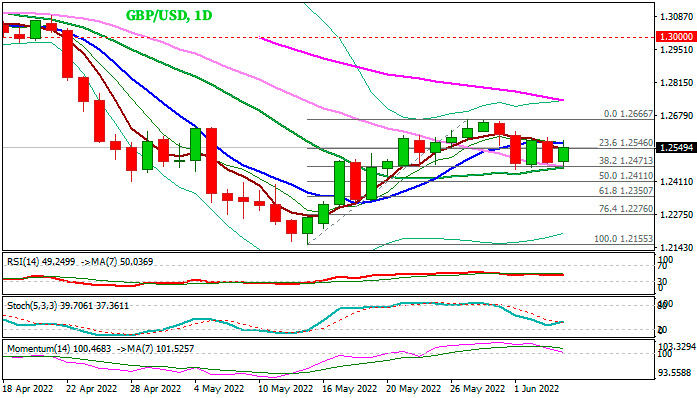The image size is (697, 398).
Task: Click the 26 May 2022 date label
Action: pyautogui.click(x=478, y=389)
